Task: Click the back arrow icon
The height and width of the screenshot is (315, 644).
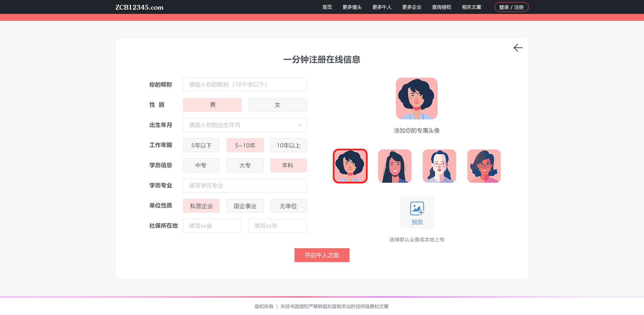Action: pyautogui.click(x=518, y=48)
